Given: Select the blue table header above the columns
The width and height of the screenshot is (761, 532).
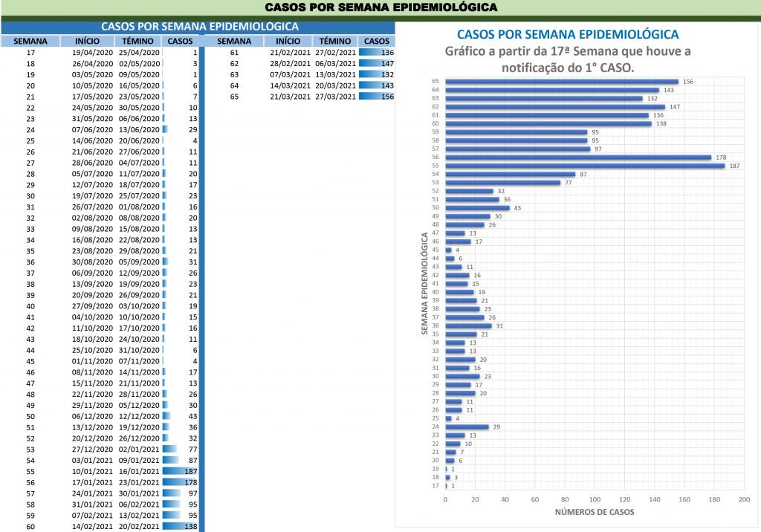Looking at the screenshot, I should click(x=198, y=26).
